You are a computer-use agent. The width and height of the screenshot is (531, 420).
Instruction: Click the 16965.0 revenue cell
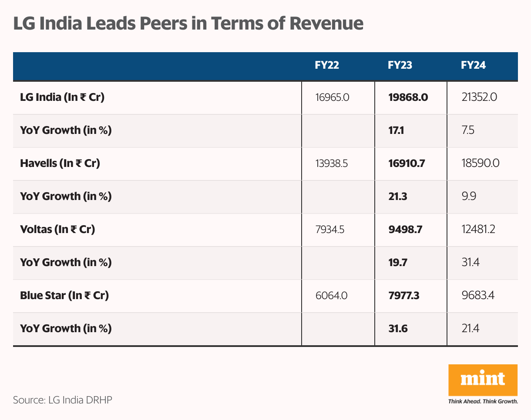332,97
